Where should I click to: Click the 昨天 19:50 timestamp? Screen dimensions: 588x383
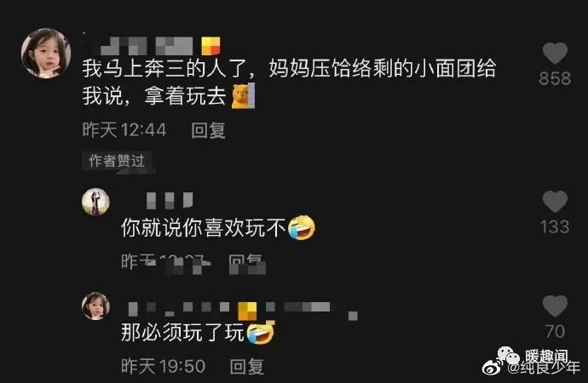163,366
